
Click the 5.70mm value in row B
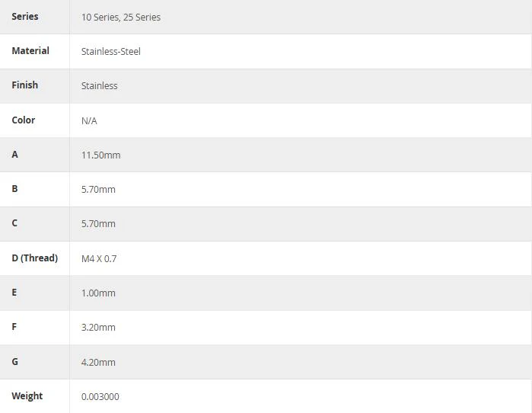pyautogui.click(x=98, y=190)
